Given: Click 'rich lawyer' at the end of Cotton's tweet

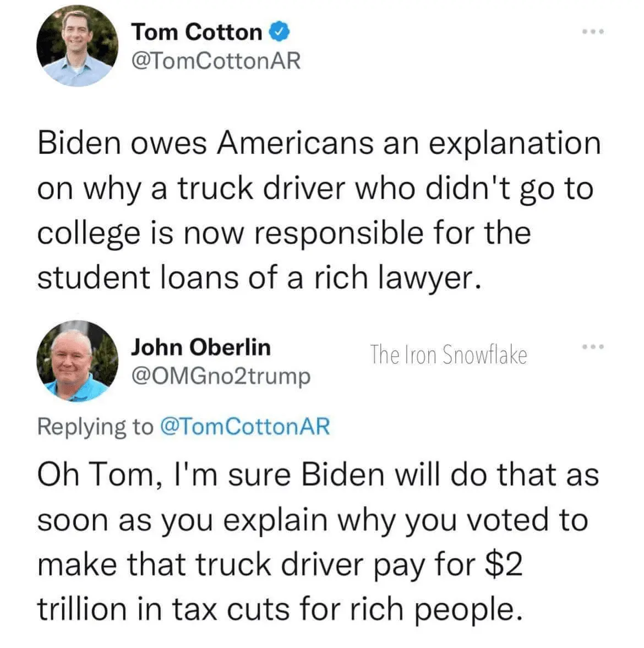Looking at the screenshot, I should (x=393, y=277).
